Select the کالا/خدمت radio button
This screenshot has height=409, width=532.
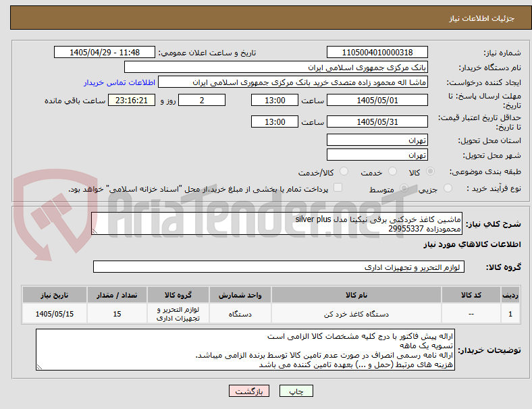(x=344, y=171)
